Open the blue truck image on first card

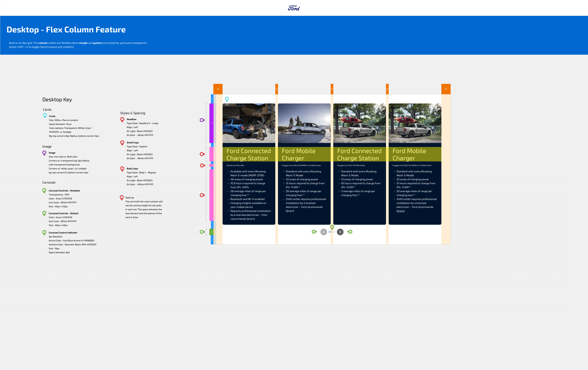[249, 123]
